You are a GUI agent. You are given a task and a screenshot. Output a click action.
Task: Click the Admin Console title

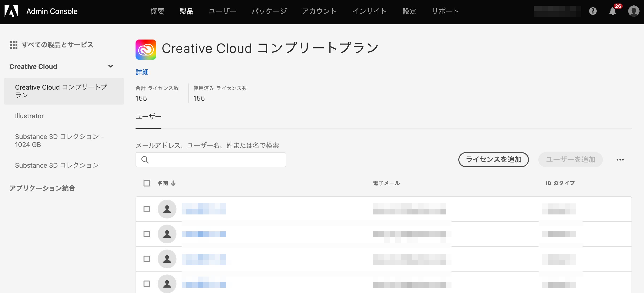(52, 11)
